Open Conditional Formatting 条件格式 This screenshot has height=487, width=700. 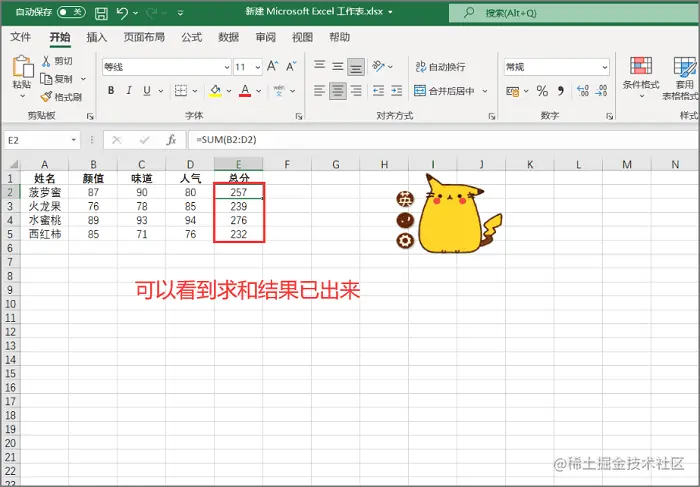(x=641, y=77)
